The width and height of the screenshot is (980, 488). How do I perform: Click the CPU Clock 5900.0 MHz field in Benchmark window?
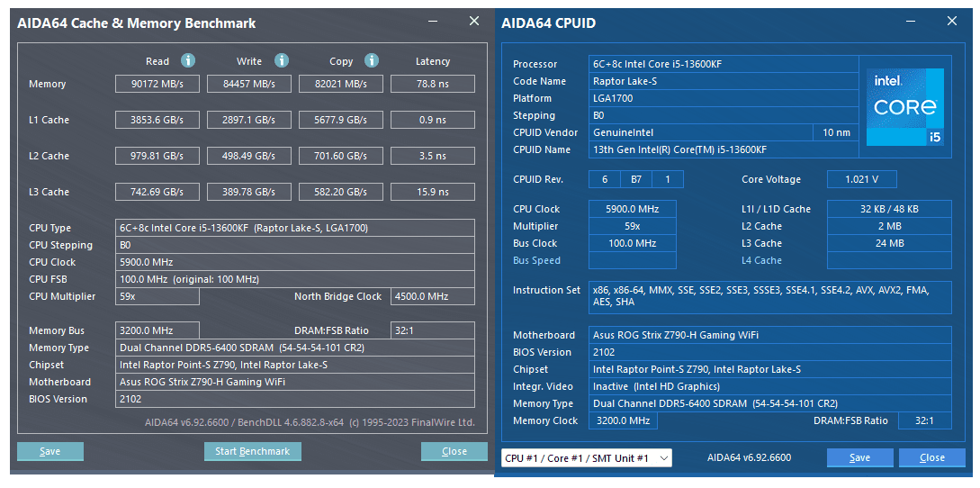[x=295, y=262]
